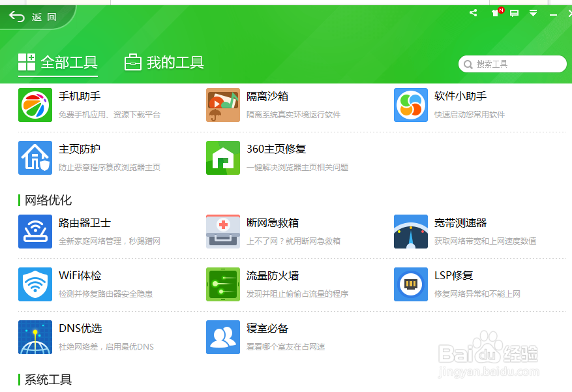Click the 手机助手 title text
The image size is (572, 392).
(x=80, y=97)
